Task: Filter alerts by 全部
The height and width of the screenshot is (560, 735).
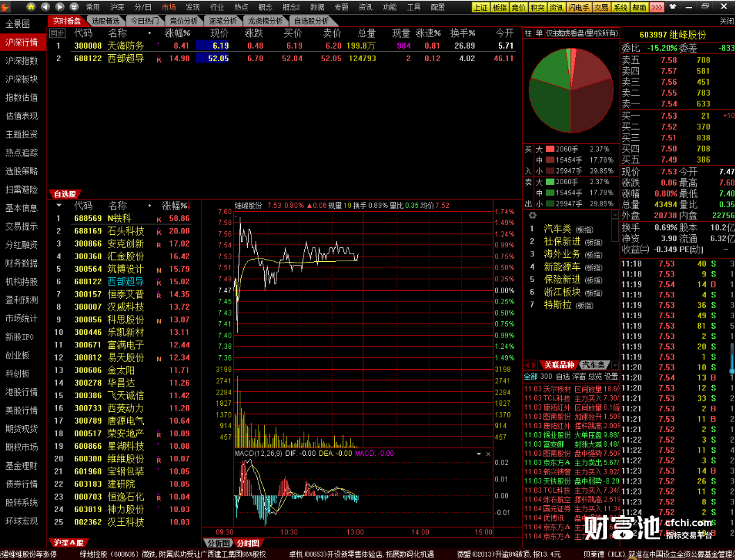Action: click(531, 377)
